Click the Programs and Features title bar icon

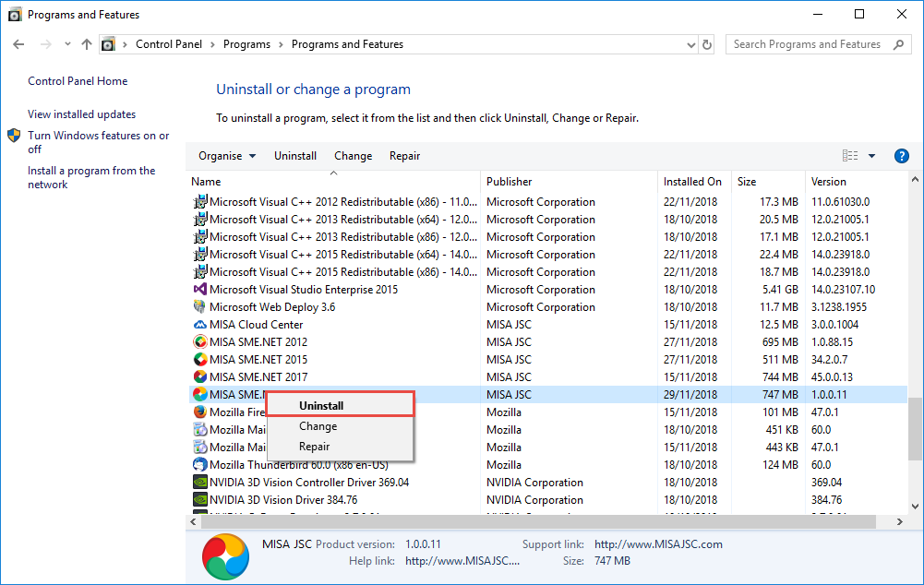(x=15, y=15)
